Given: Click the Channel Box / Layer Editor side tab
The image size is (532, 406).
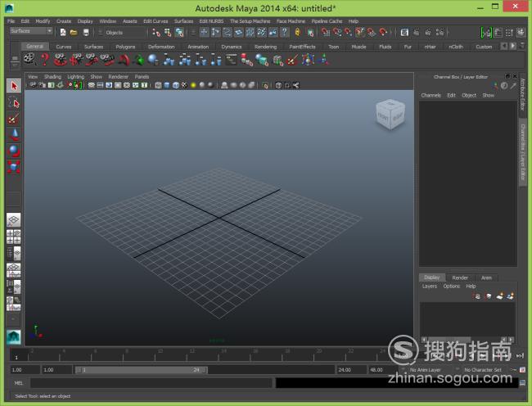Looking at the screenshot, I should pos(523,152).
